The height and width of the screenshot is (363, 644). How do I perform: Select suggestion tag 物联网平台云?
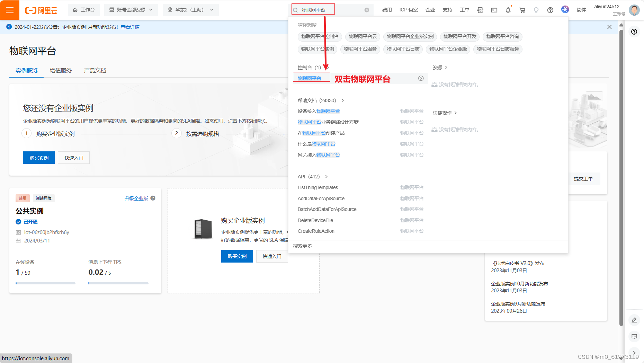(363, 36)
